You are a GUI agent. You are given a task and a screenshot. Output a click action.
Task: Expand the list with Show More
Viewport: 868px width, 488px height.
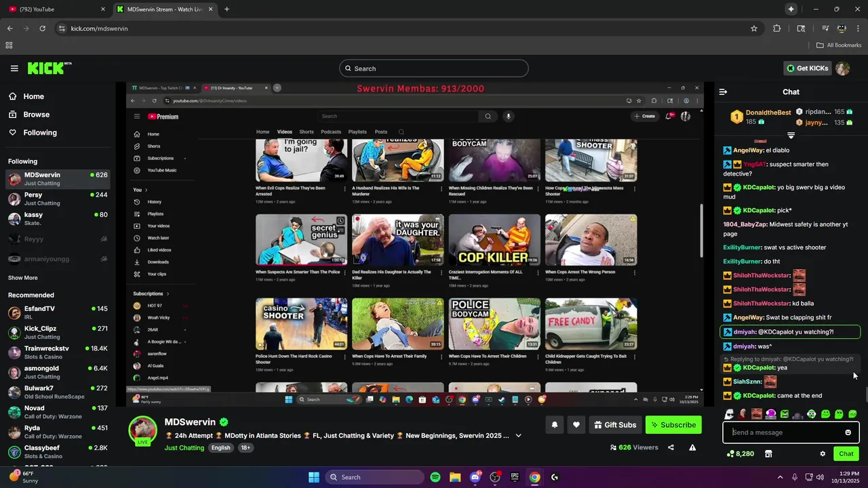click(x=23, y=278)
